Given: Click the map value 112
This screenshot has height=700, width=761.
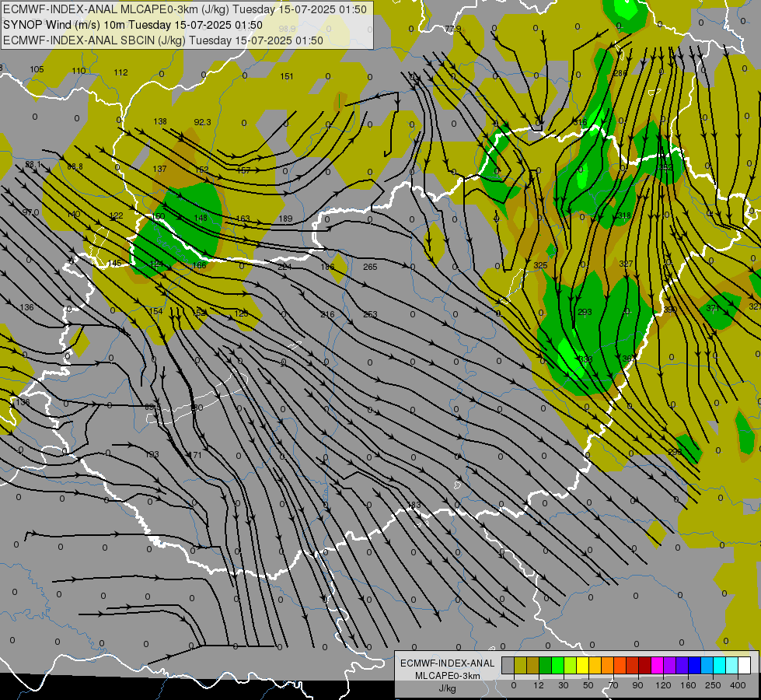Looking at the screenshot, I should (x=120, y=72).
